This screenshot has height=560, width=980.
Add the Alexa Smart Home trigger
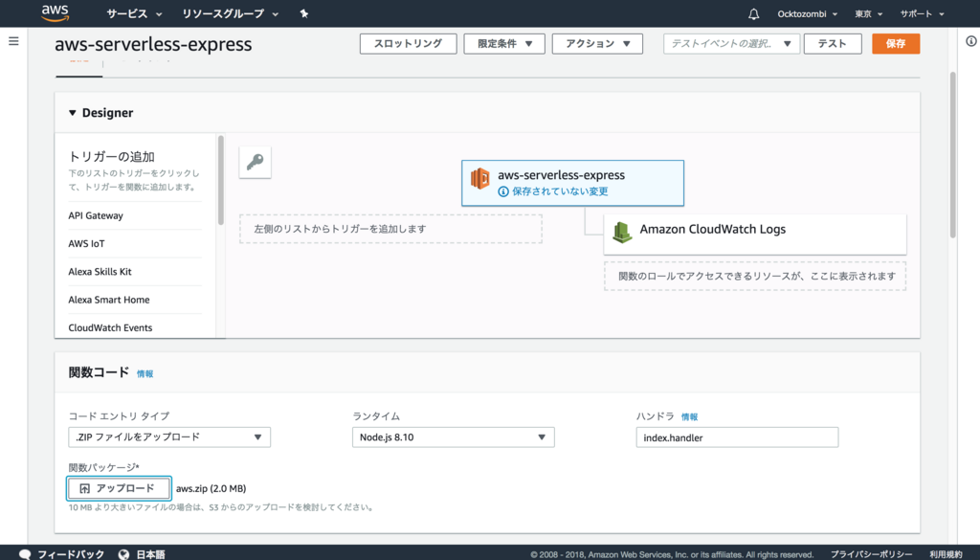click(x=109, y=300)
